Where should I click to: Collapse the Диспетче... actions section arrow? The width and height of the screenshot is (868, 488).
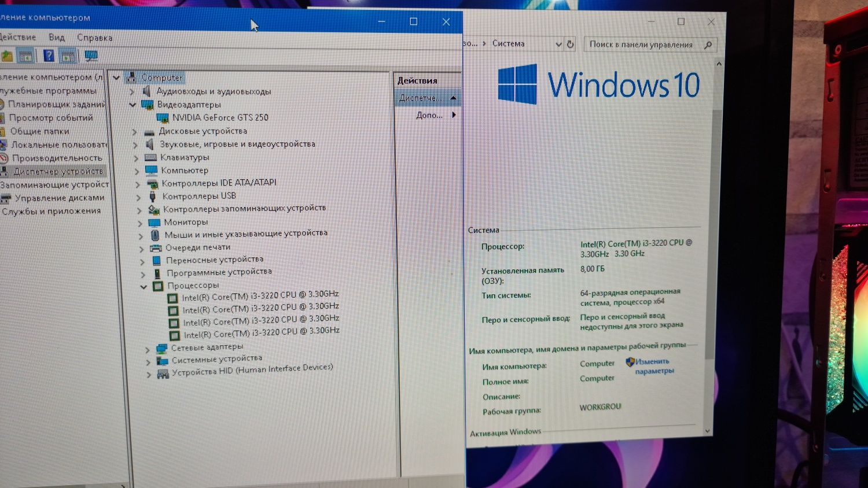click(453, 98)
